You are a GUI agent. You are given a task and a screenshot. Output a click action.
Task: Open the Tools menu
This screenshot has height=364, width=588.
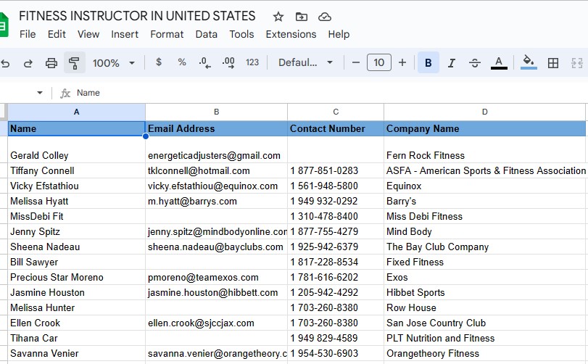(x=241, y=34)
